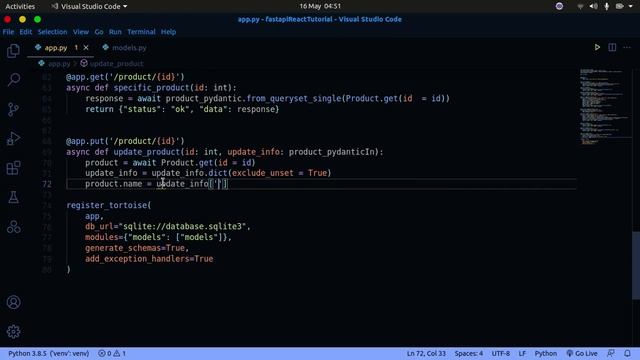Viewport: 640px width, 360px height.
Task: Open the Accounts menu icon
Action: tap(13, 302)
